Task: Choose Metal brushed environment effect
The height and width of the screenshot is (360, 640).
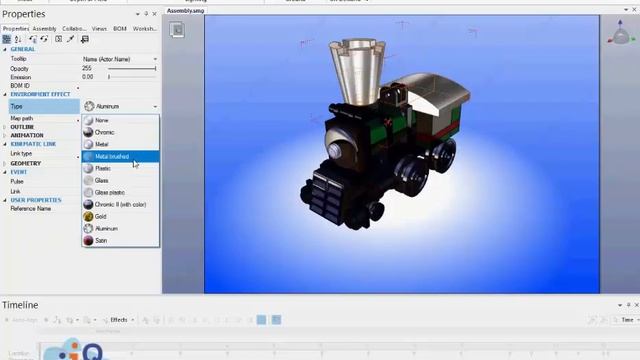Action: [120, 156]
